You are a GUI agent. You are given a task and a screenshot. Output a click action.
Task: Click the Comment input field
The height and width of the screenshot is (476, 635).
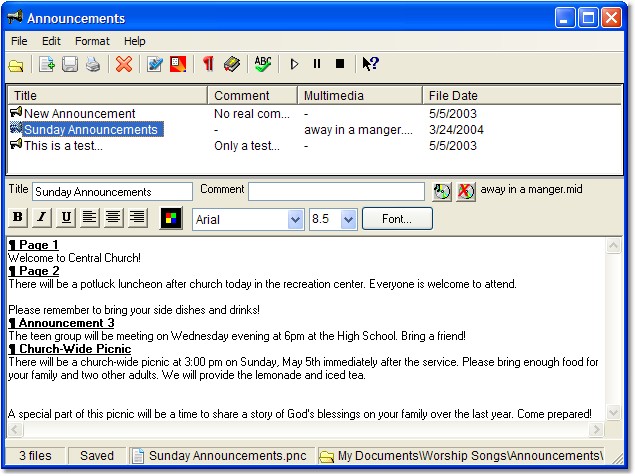coord(337,192)
